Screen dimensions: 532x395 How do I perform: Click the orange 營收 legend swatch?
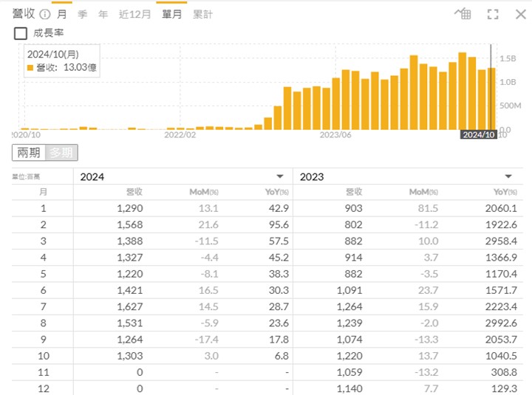pos(30,68)
